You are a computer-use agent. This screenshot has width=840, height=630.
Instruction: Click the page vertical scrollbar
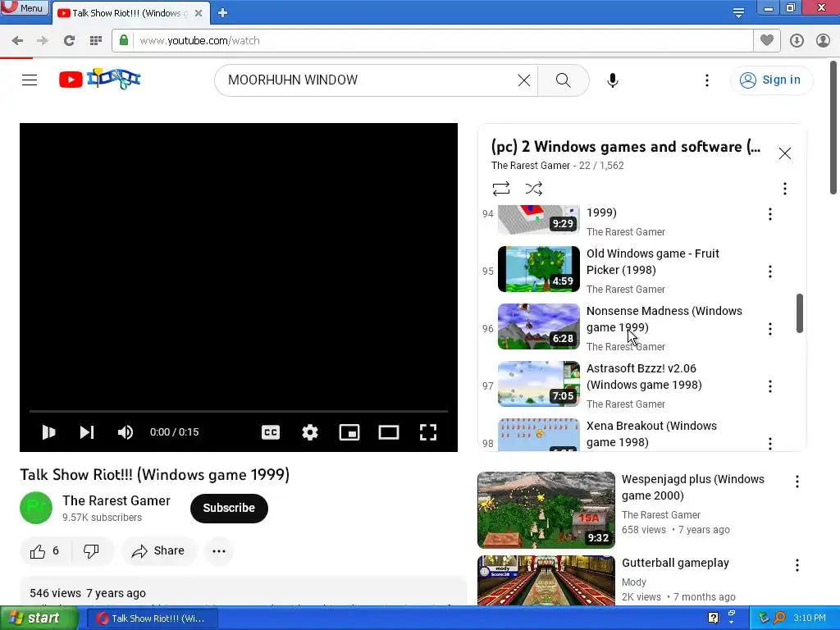click(x=833, y=129)
